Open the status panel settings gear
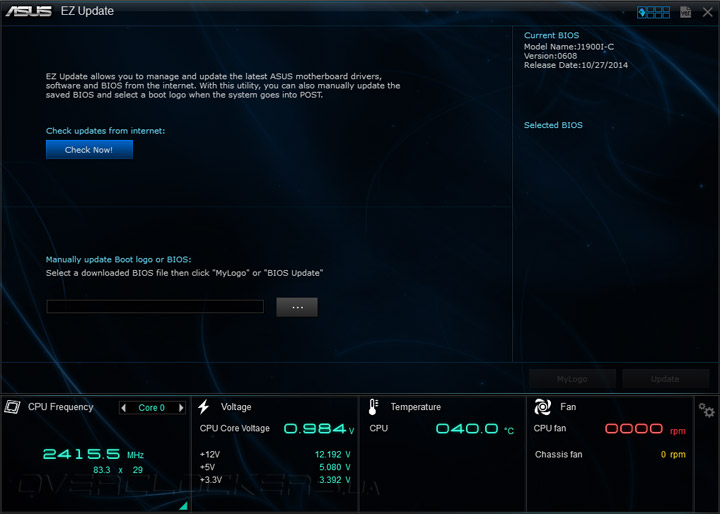Viewport: 720px width, 514px height. 706,410
